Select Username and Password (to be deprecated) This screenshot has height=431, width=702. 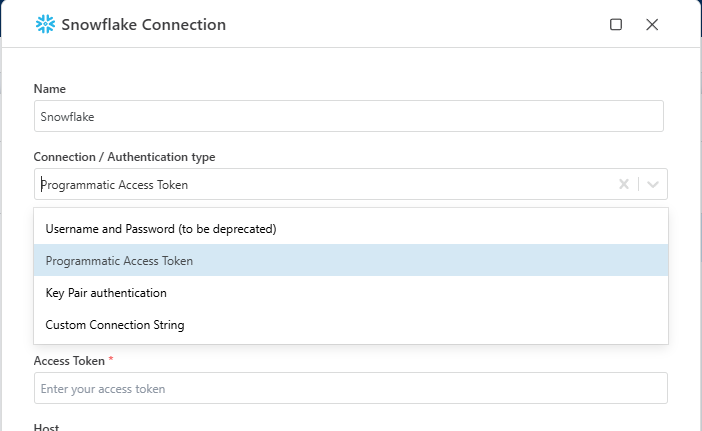pos(161,229)
